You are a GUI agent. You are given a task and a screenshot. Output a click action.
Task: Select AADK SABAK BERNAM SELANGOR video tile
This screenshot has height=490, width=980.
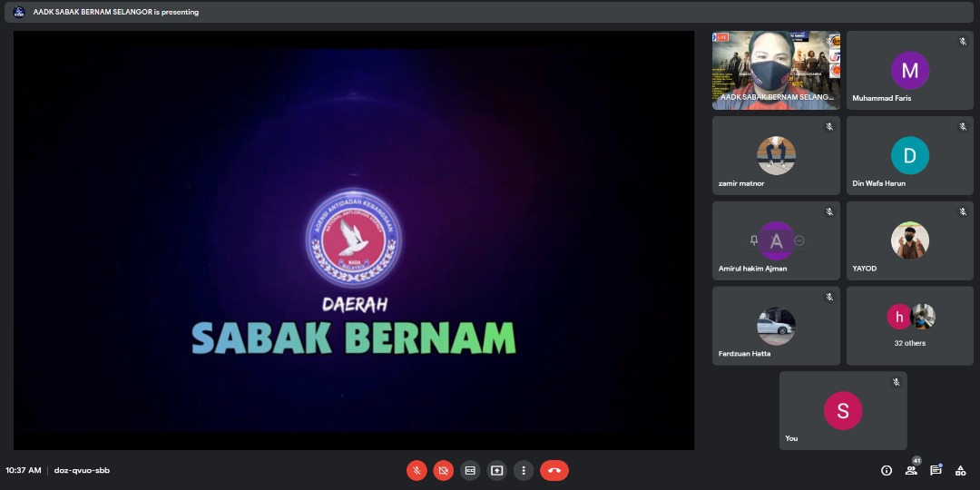776,70
